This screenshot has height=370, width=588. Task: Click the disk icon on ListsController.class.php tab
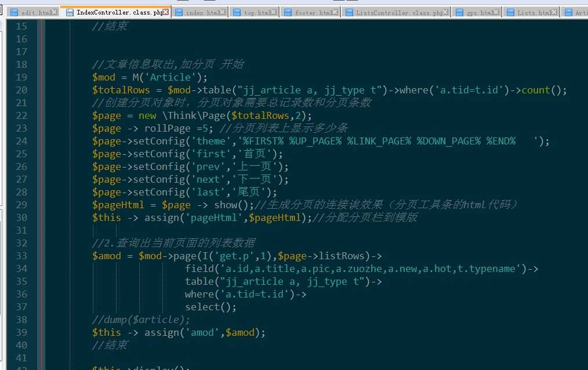349,12
